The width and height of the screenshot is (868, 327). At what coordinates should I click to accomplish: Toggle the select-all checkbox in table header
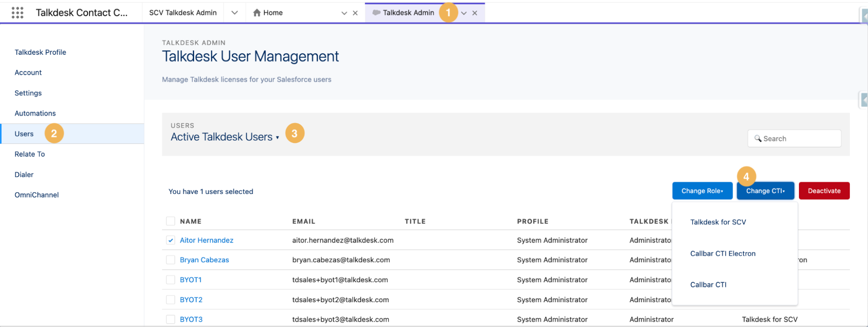171,221
